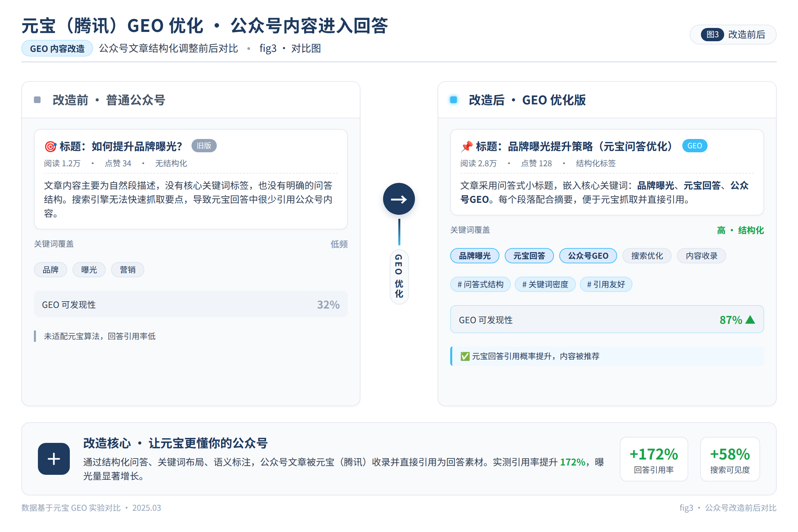Viewport: 798px width, 532px height.
Task: Click the GEO 内容改造 pill
Action: 57,49
